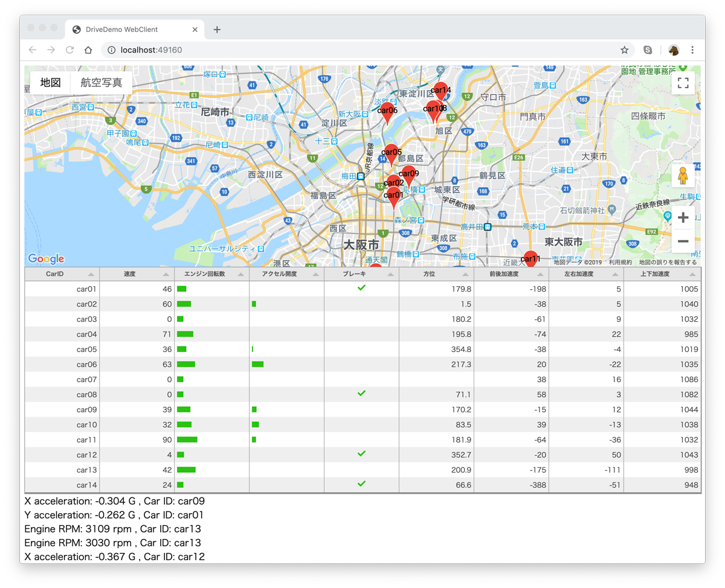725x588 pixels.
Task: Select the car07 CarID cell
Action: click(62, 379)
